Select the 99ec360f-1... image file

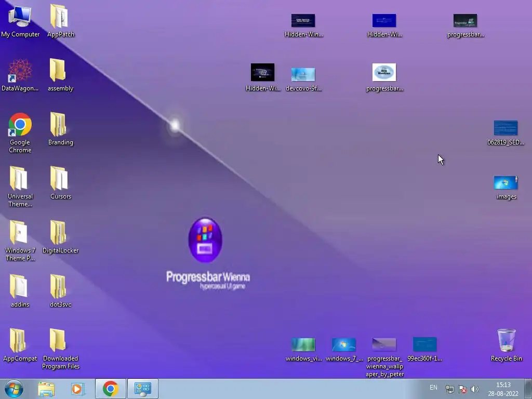[424, 350]
